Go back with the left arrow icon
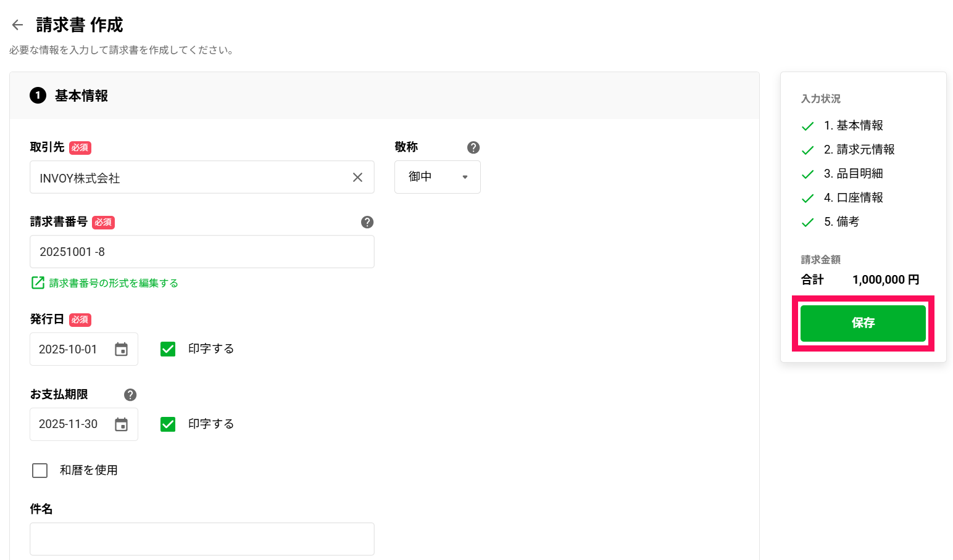This screenshot has height=560, width=953. 17,25
